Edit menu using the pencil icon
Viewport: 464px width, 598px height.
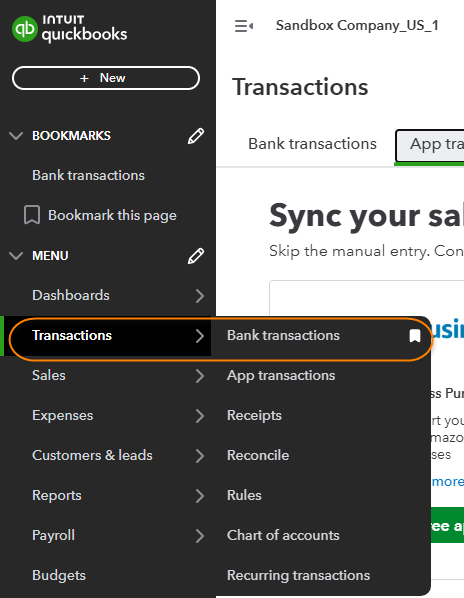pyautogui.click(x=196, y=256)
